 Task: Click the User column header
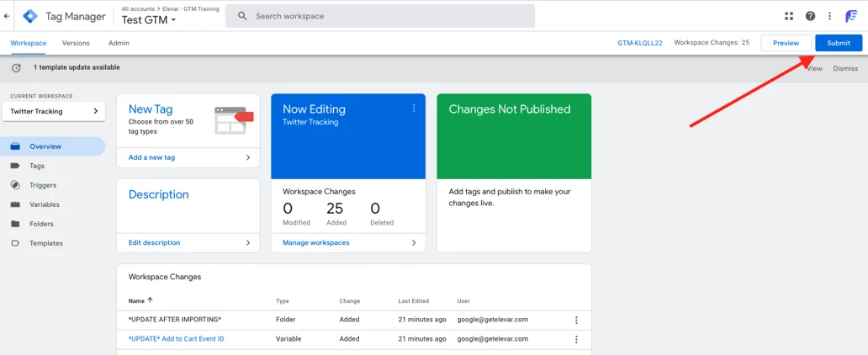coord(463,301)
